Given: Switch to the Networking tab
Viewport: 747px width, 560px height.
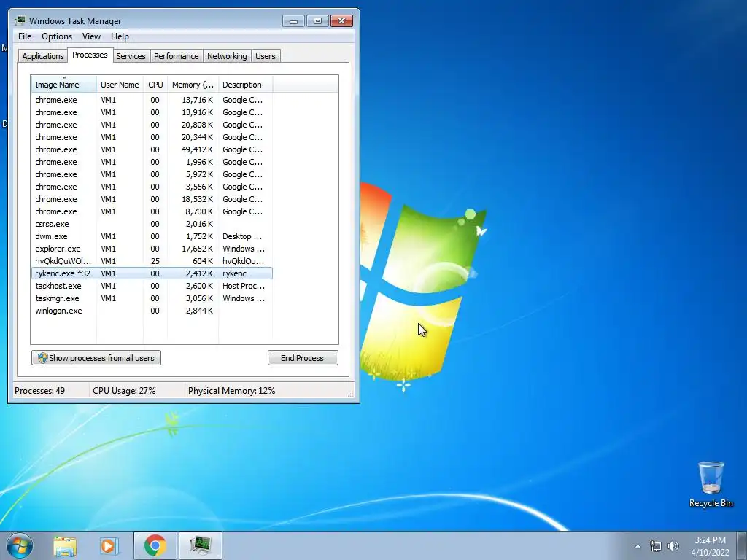Looking at the screenshot, I should (227, 55).
